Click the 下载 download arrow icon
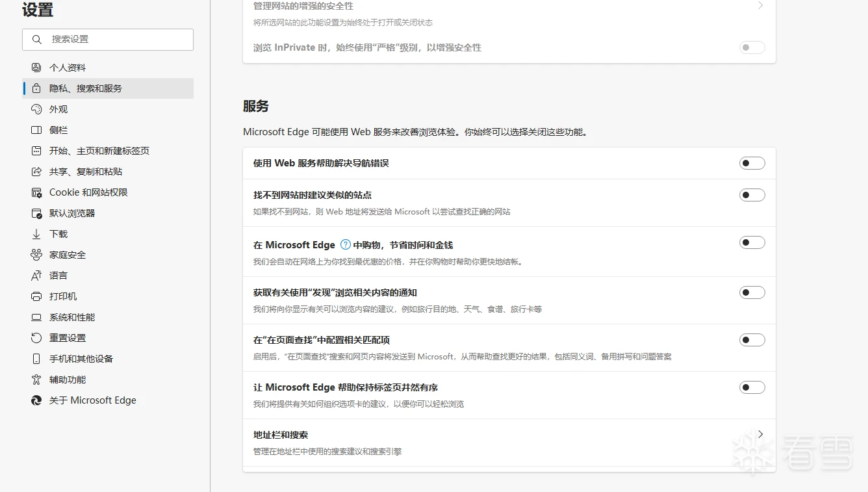868x492 pixels. coord(36,234)
